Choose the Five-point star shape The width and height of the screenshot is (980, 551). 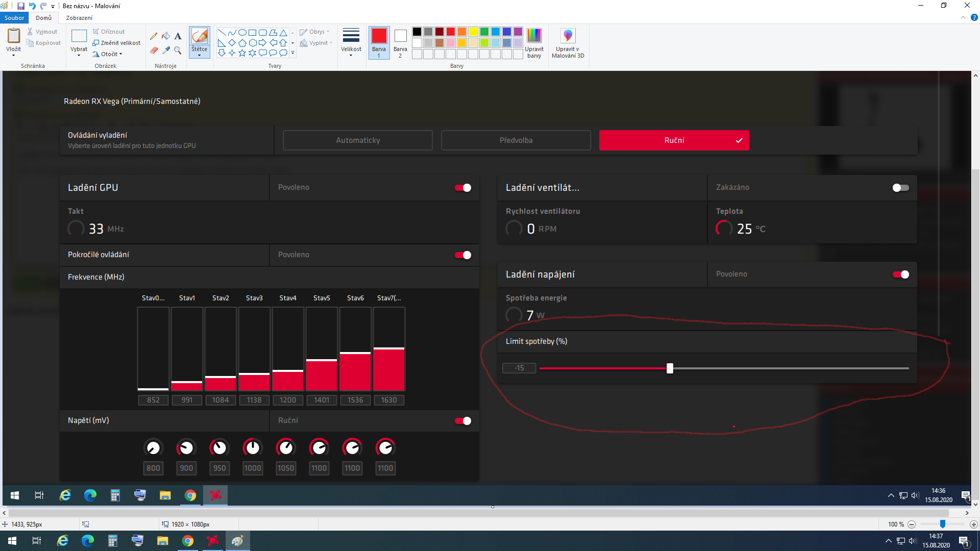(x=242, y=53)
